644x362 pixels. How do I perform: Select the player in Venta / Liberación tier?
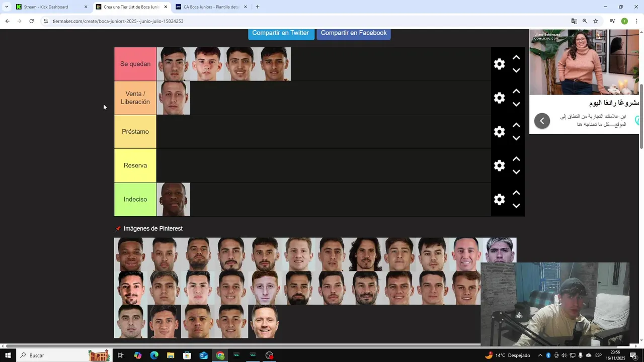click(174, 98)
